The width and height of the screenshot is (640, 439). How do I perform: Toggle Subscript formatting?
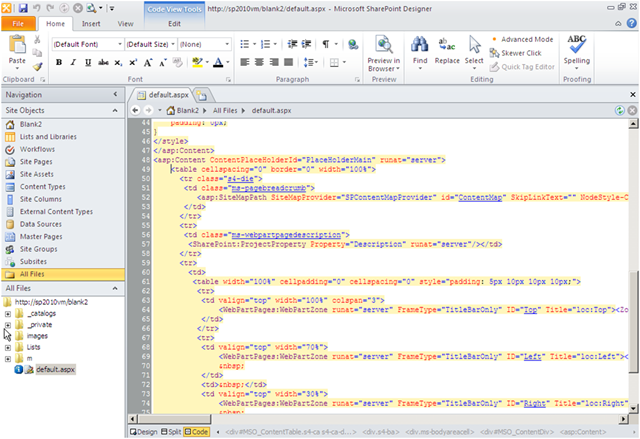pos(118,62)
